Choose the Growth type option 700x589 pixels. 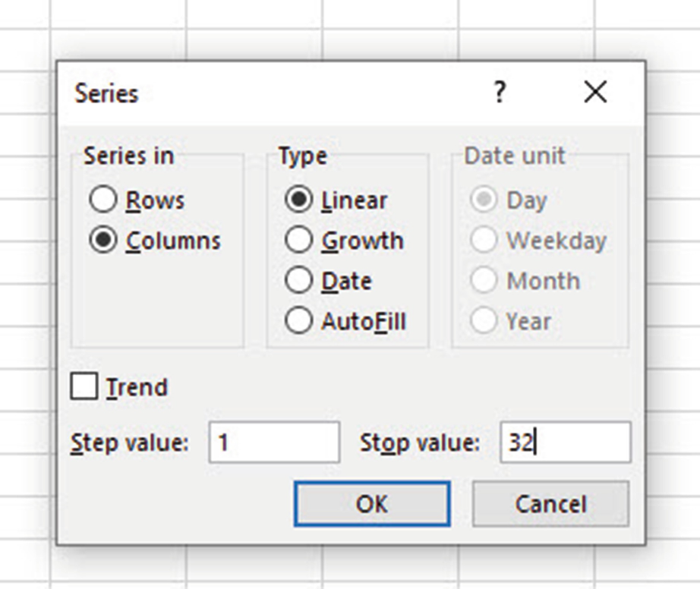coord(299,241)
